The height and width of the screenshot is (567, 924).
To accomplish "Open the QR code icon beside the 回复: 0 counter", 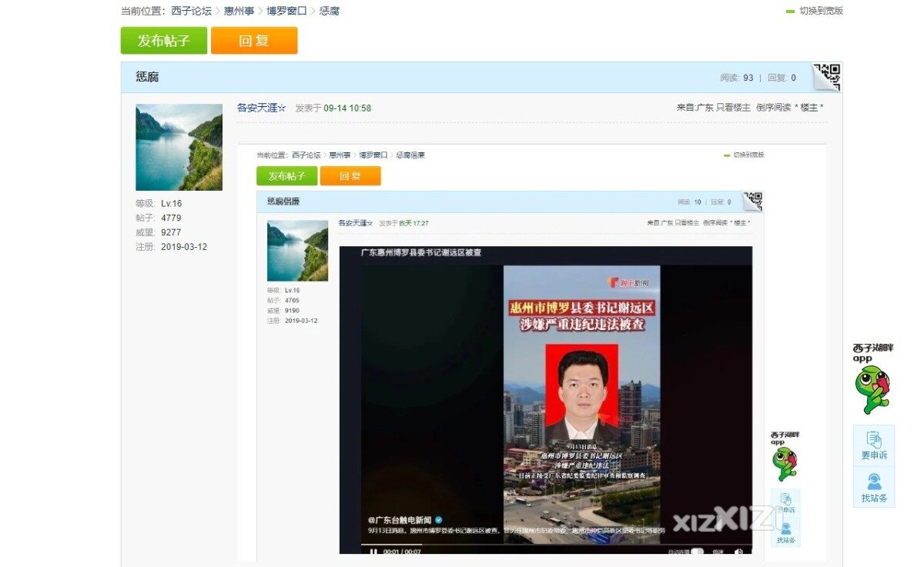I will pyautogui.click(x=827, y=77).
